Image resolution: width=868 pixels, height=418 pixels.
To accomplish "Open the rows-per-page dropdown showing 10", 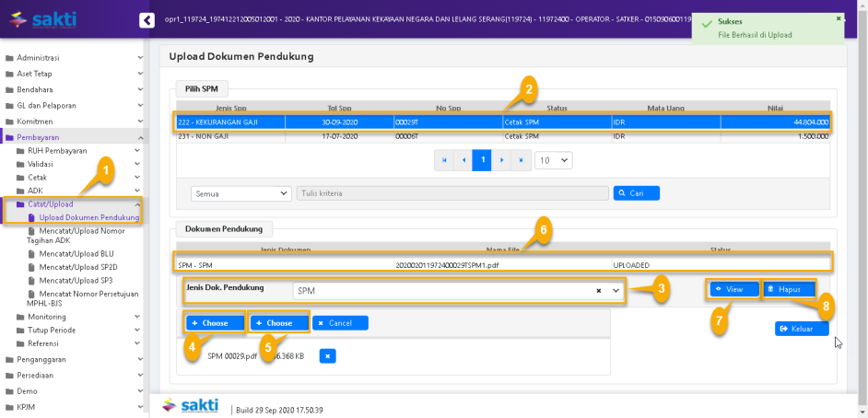I will [x=553, y=160].
